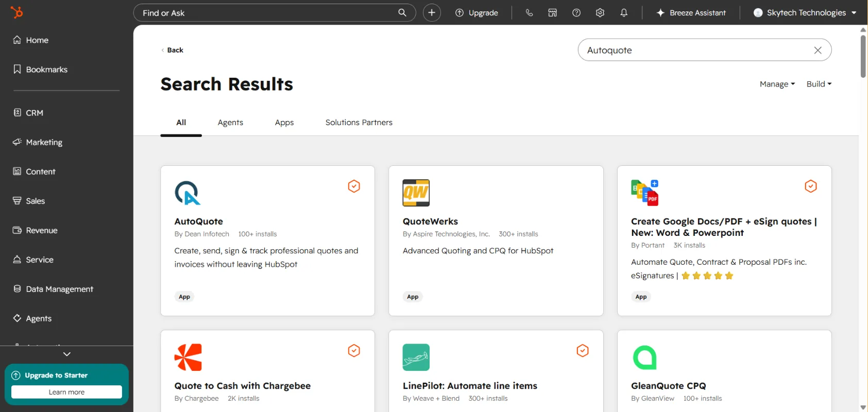Image resolution: width=868 pixels, height=412 pixels.
Task: Expand the Build dropdown
Action: pos(819,84)
